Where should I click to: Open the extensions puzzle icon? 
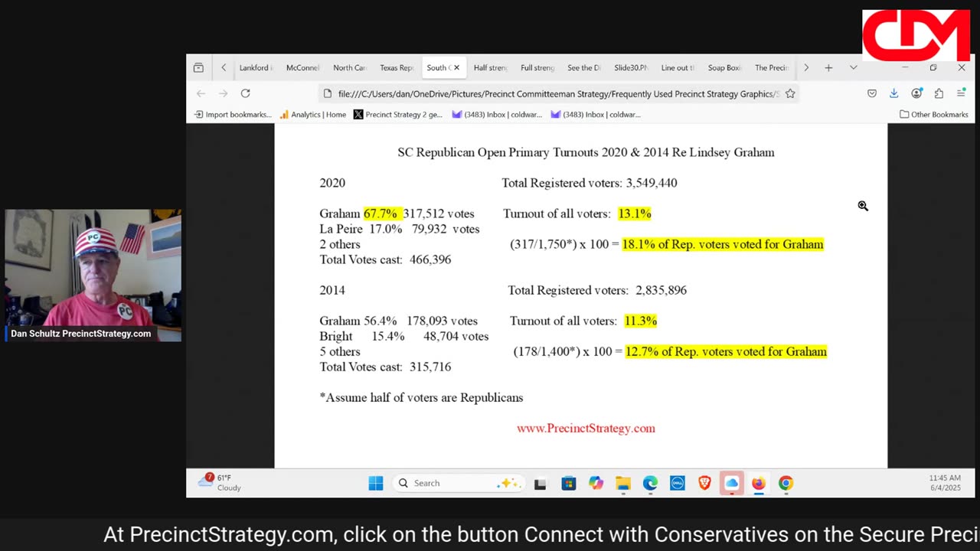pyautogui.click(x=939, y=93)
